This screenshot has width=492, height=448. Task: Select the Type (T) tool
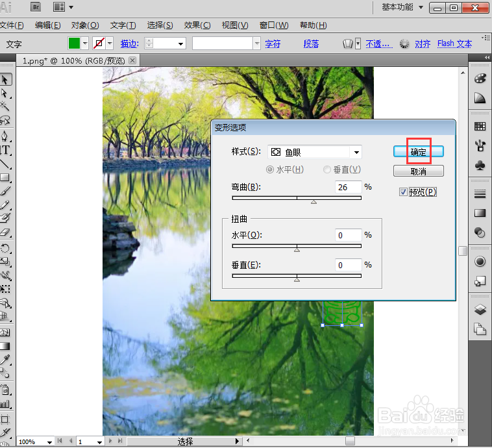5,150
